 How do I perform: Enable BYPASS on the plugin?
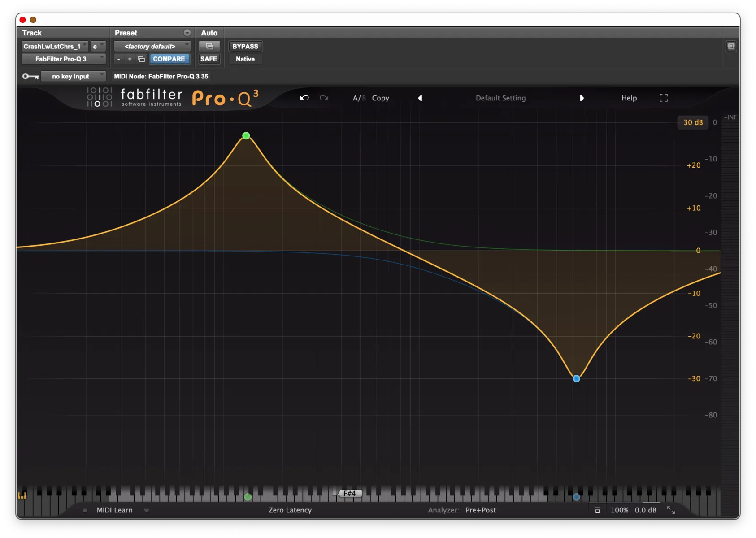pyautogui.click(x=245, y=46)
